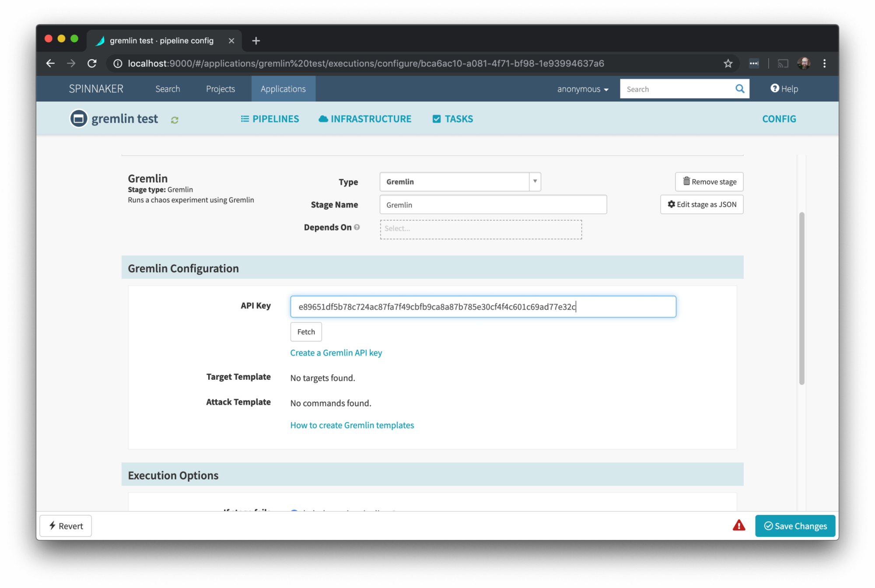
Task: Click the 'No targets found.' text
Action: click(x=322, y=378)
